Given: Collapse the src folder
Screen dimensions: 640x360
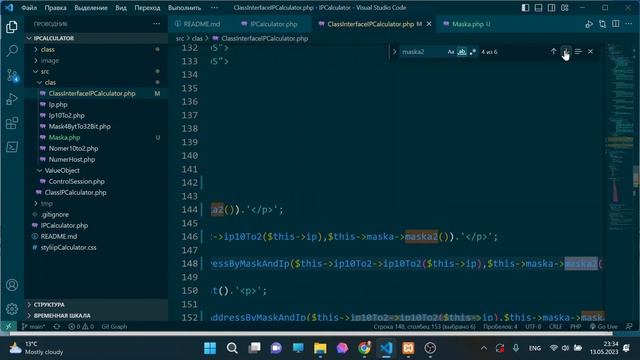Looking at the screenshot, I should pyautogui.click(x=96, y=71).
